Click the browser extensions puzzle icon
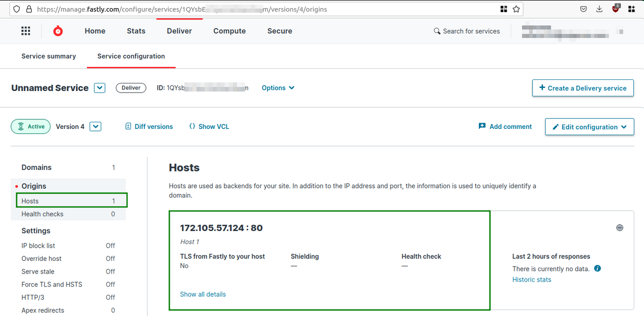Viewport: 644px width, 316px height. [x=631, y=9]
